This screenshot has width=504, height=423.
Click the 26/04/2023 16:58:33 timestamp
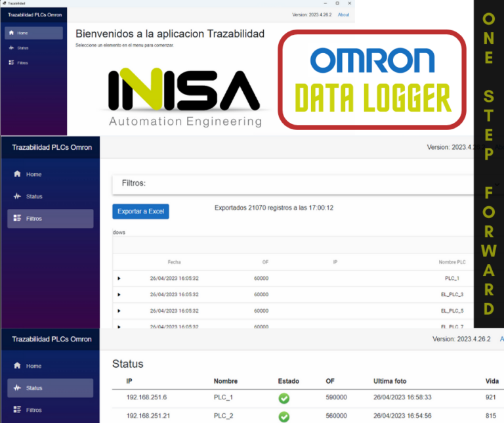click(x=402, y=397)
